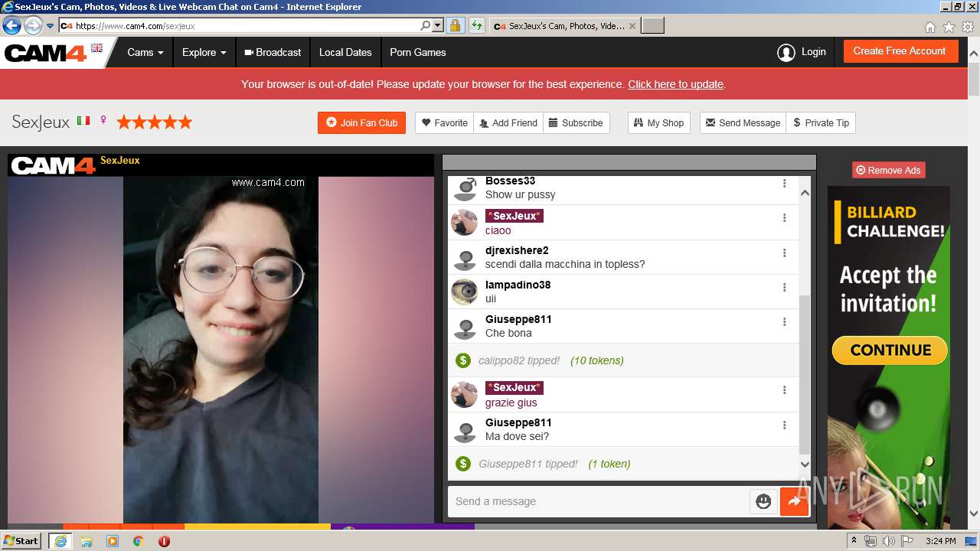Screen dimensions: 980x551
Task: Click the volume icon in system tray
Action: (x=888, y=541)
